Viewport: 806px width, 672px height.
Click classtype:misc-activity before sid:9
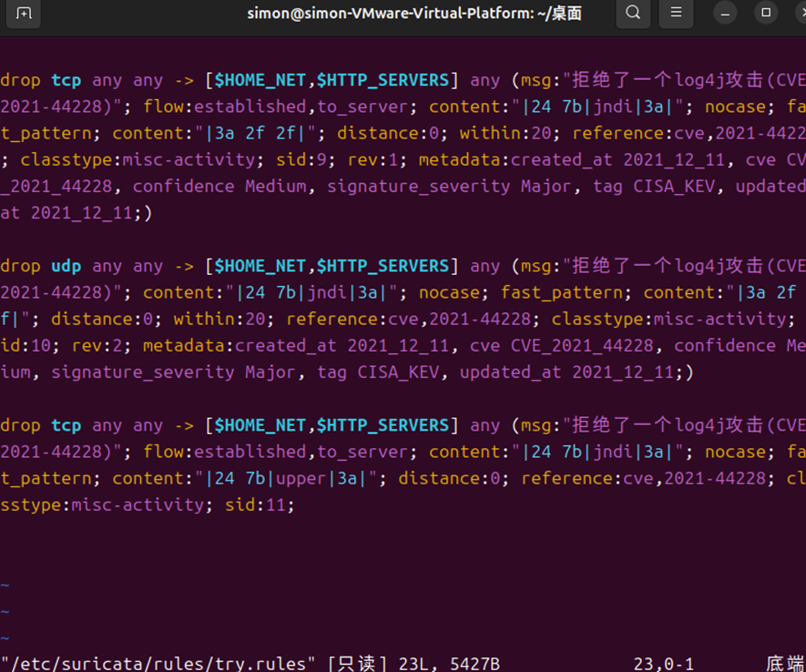138,159
